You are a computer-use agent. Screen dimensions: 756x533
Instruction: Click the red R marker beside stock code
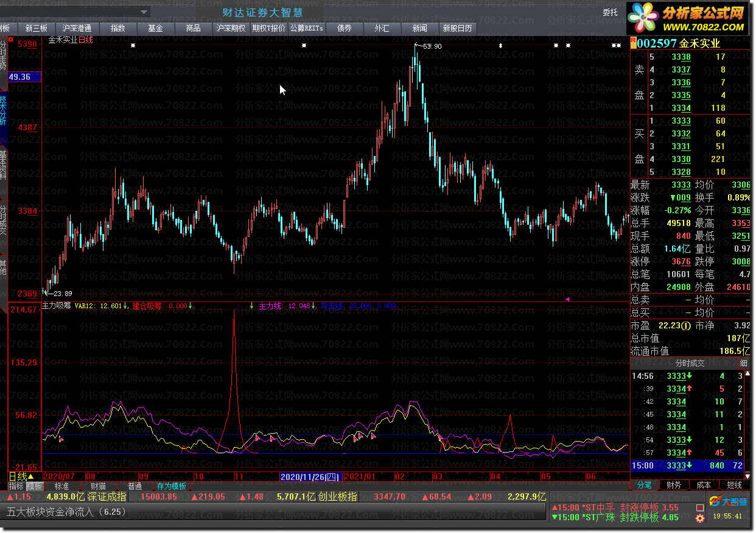click(633, 42)
